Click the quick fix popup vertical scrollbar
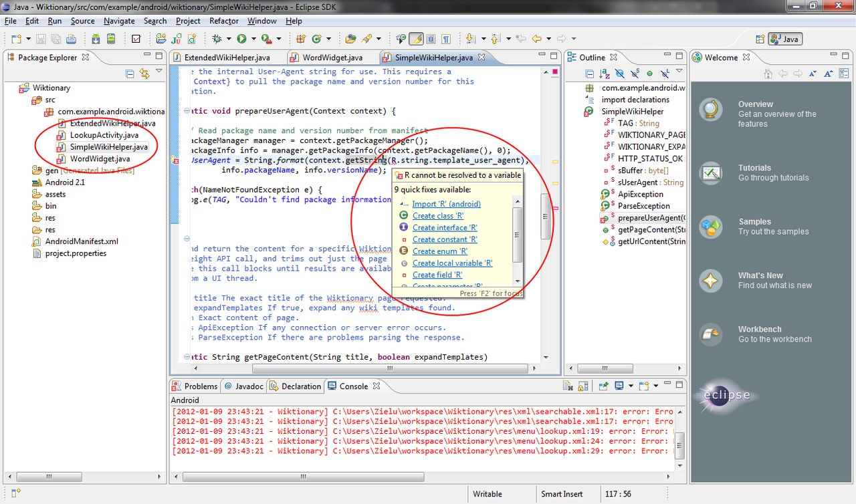 tap(517, 241)
